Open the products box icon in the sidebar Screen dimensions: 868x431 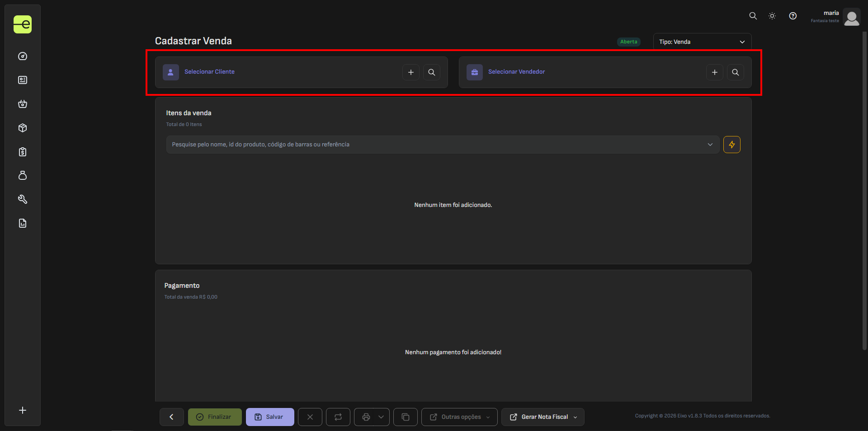pos(23,128)
